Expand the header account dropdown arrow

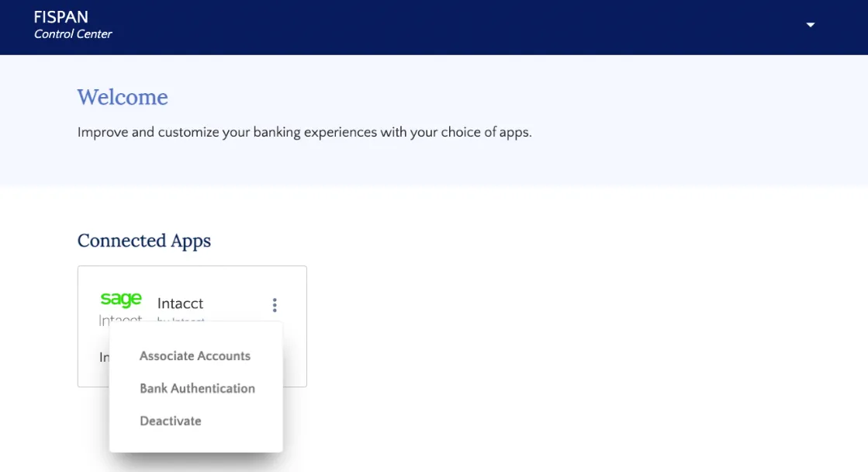coord(811,25)
